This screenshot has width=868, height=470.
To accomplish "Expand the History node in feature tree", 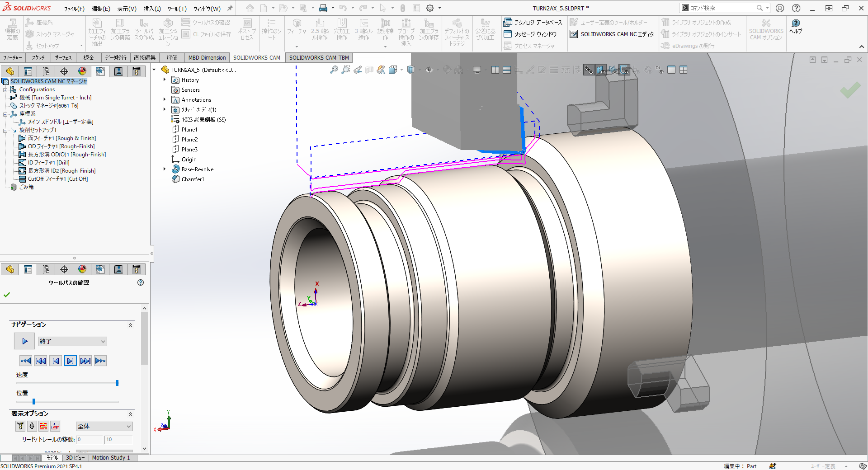I will tap(165, 80).
